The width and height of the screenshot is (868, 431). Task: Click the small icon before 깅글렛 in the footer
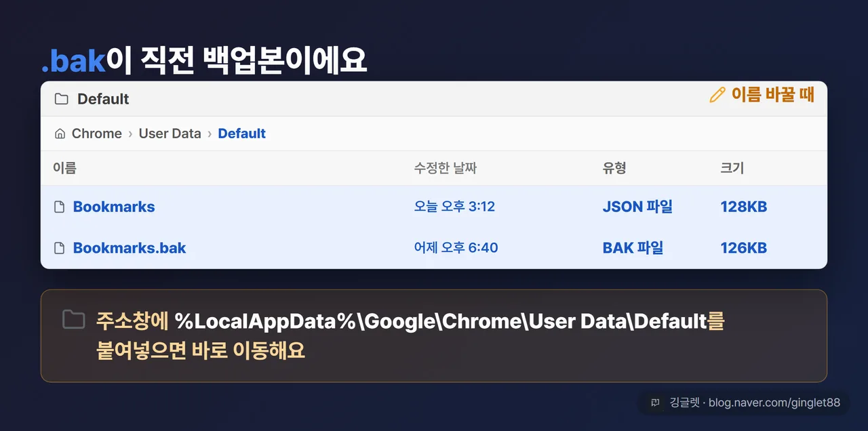655,403
